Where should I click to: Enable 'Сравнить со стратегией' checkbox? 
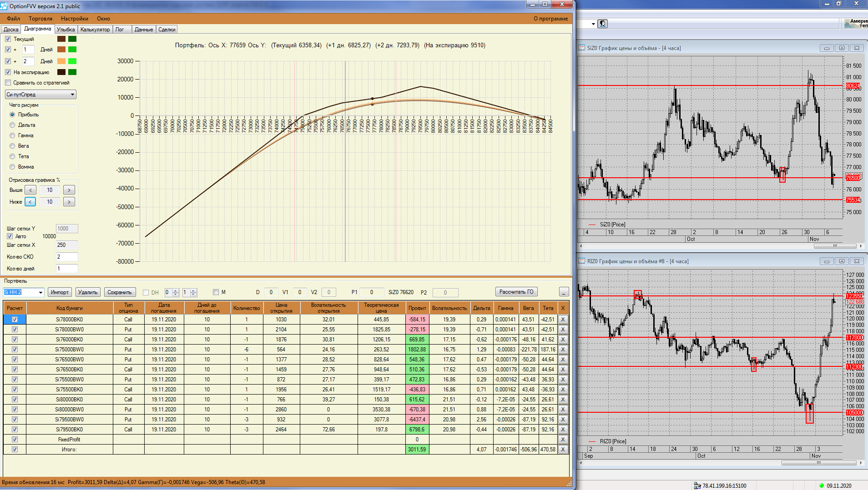click(x=8, y=83)
